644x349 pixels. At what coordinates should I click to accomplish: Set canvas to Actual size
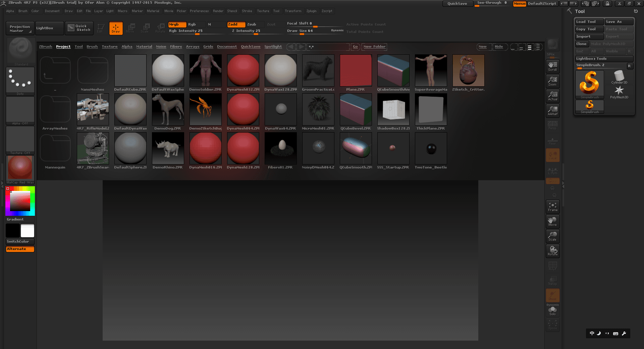click(x=552, y=96)
